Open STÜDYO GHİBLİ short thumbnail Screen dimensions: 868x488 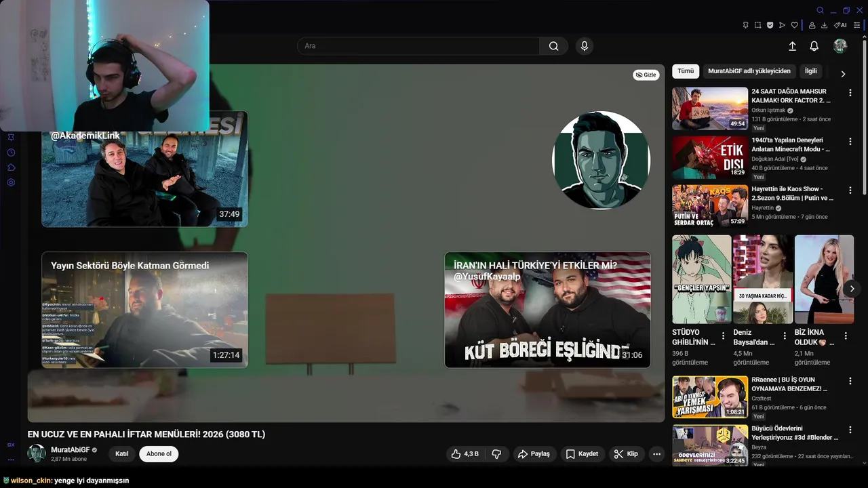[x=702, y=279]
